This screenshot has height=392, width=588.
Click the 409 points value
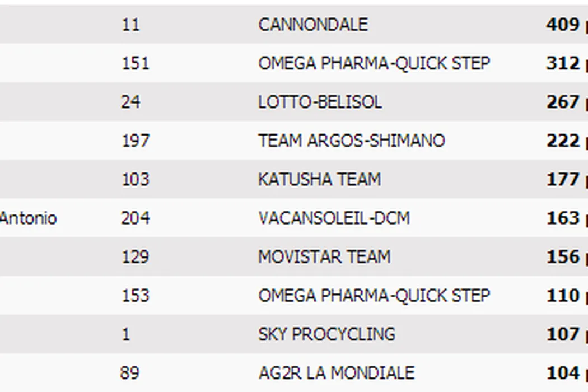tap(563, 25)
